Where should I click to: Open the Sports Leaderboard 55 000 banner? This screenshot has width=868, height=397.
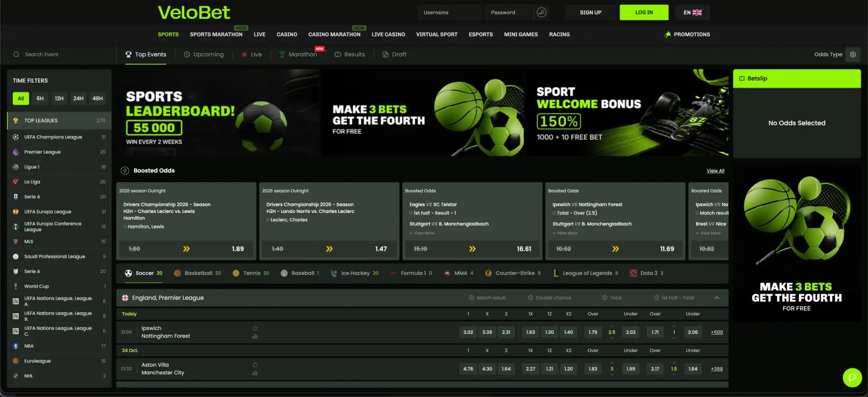tap(218, 113)
